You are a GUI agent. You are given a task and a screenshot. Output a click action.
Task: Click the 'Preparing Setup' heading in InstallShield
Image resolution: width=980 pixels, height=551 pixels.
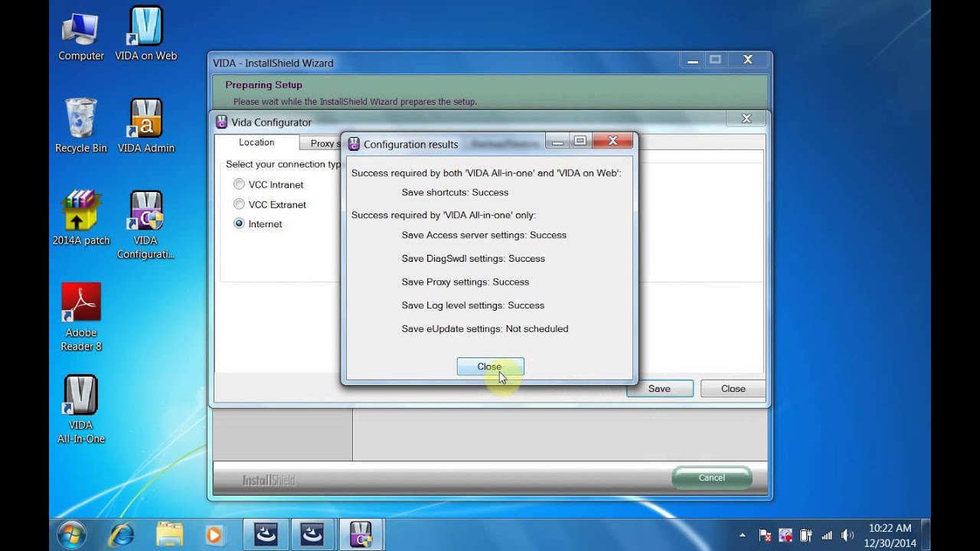(263, 85)
